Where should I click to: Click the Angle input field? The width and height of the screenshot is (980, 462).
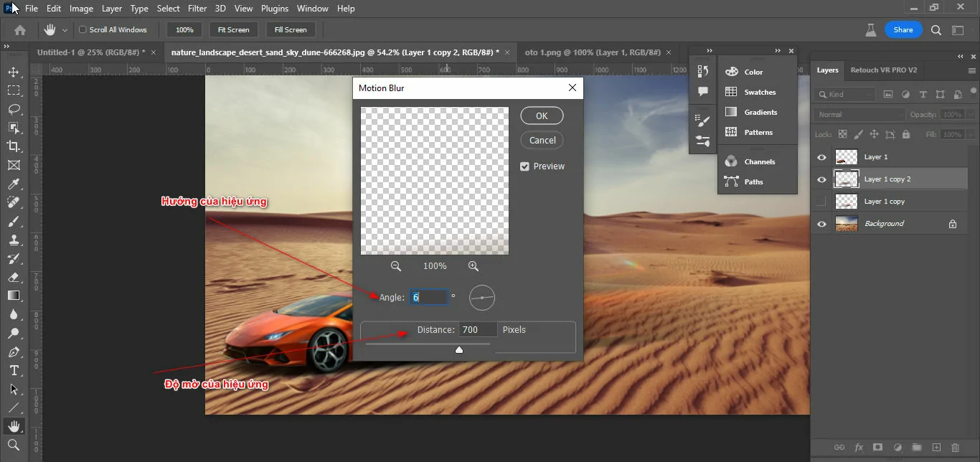pyautogui.click(x=429, y=296)
